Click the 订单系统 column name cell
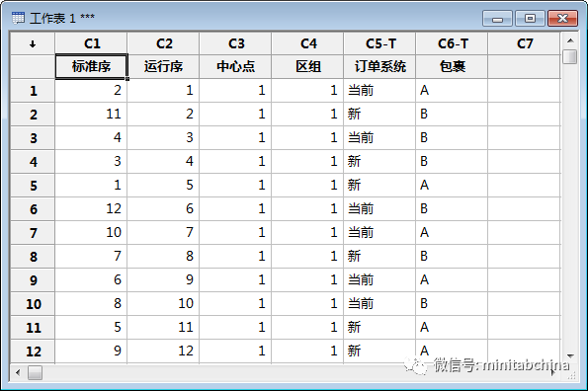The height and width of the screenshot is (391, 588). (379, 67)
